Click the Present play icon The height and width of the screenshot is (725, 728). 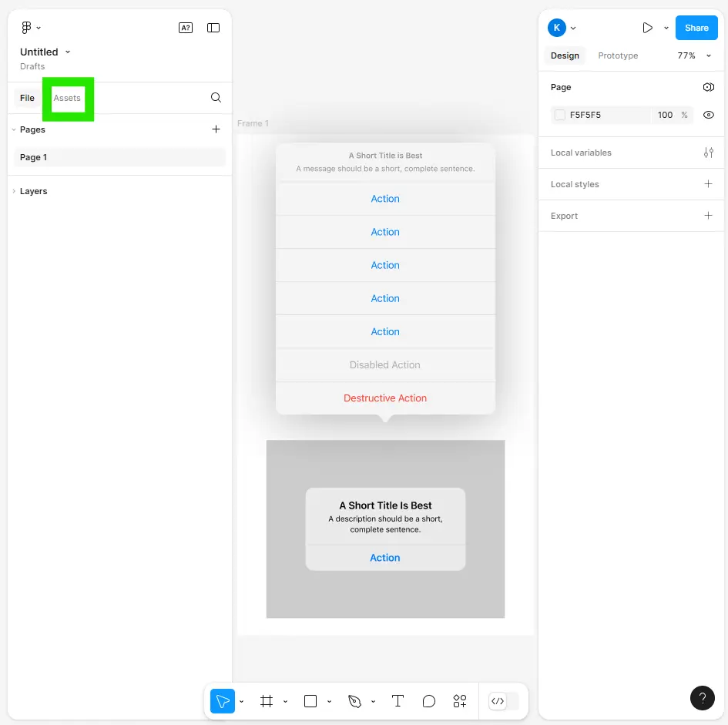pos(647,28)
